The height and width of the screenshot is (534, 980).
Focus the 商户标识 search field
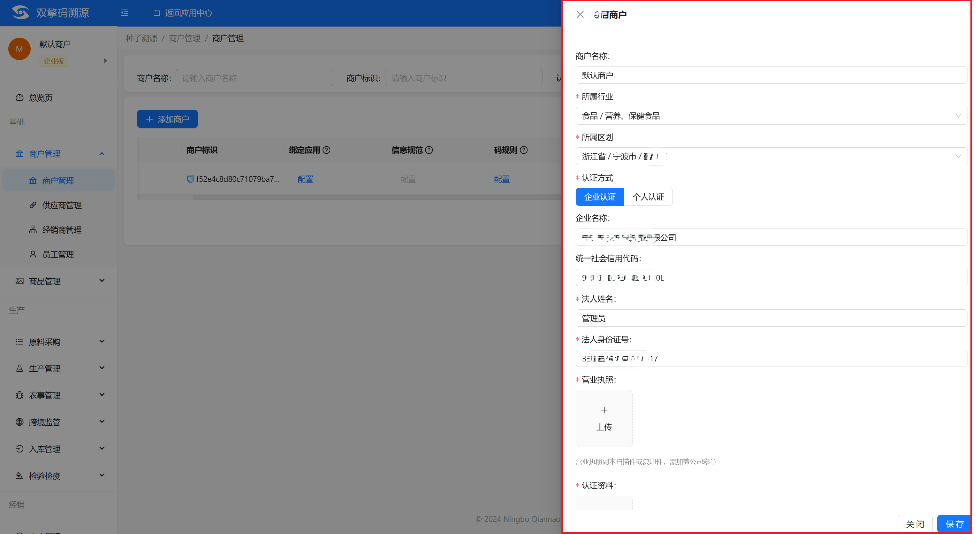[x=464, y=78]
